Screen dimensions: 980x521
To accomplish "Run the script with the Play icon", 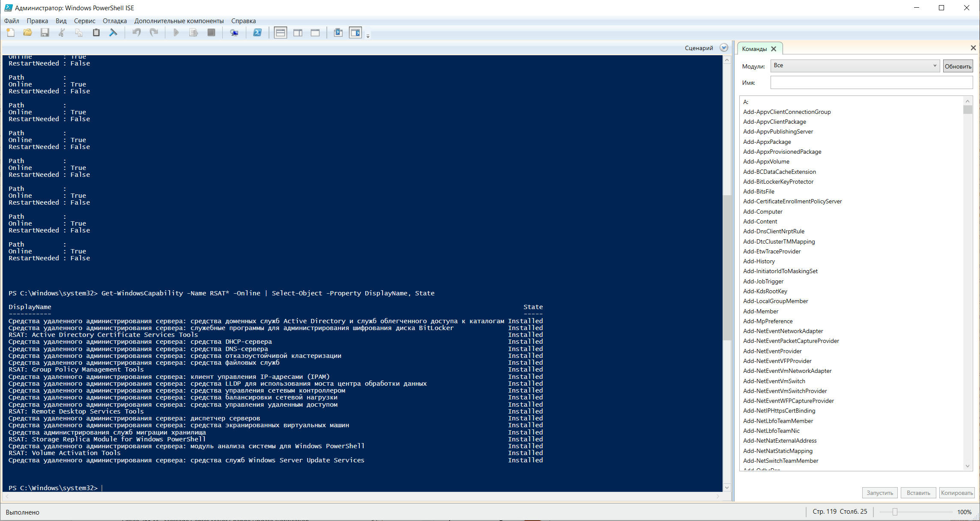I will click(176, 33).
